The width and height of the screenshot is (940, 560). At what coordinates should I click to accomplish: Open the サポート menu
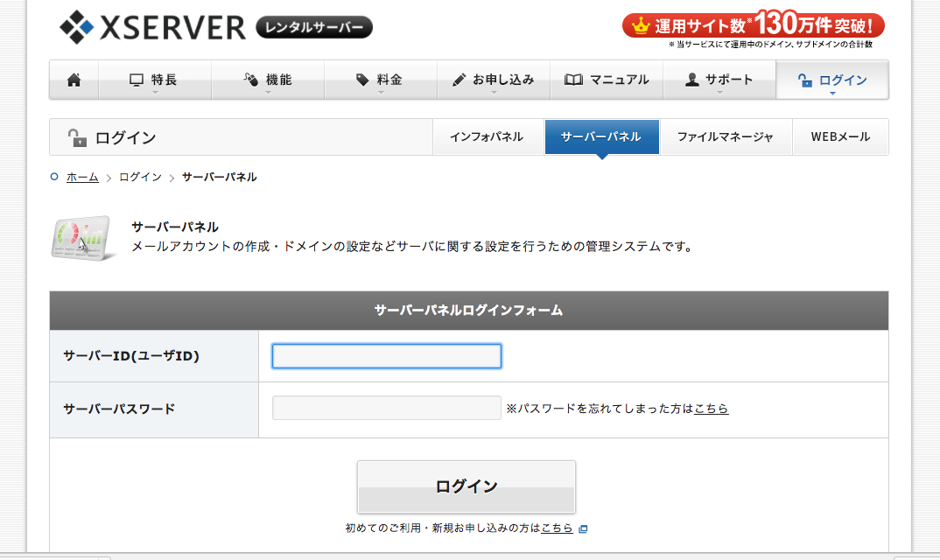click(719, 80)
